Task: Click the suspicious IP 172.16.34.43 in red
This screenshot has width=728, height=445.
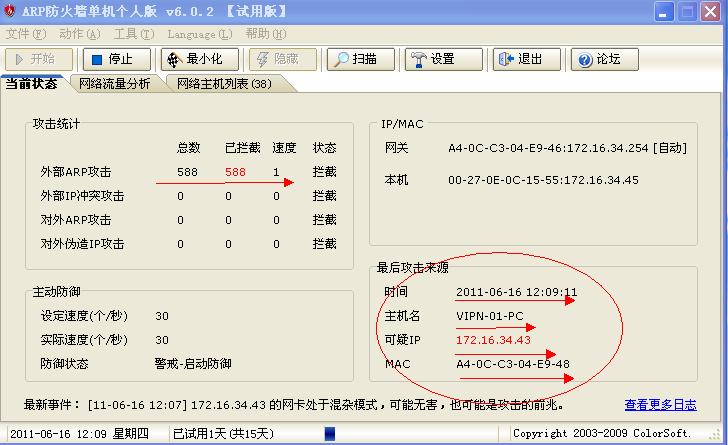Action: [x=493, y=340]
